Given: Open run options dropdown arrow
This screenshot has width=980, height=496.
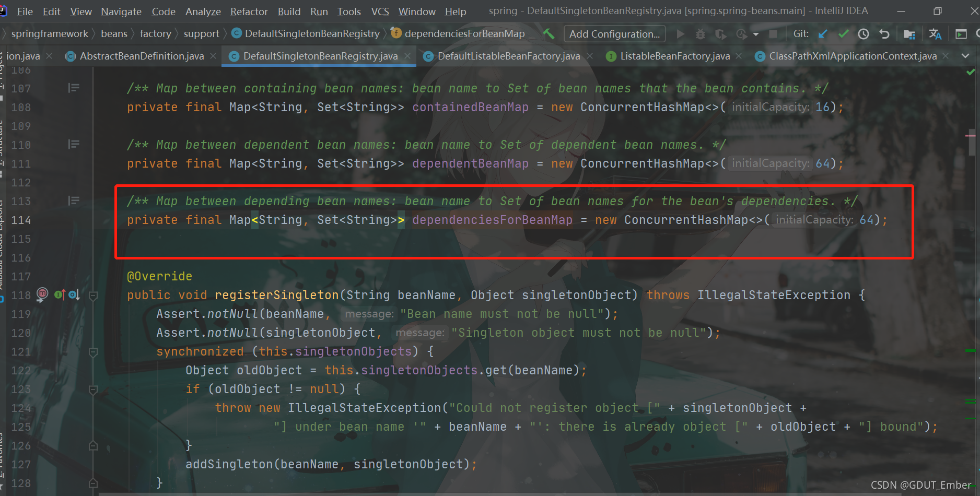Looking at the screenshot, I should point(755,34).
